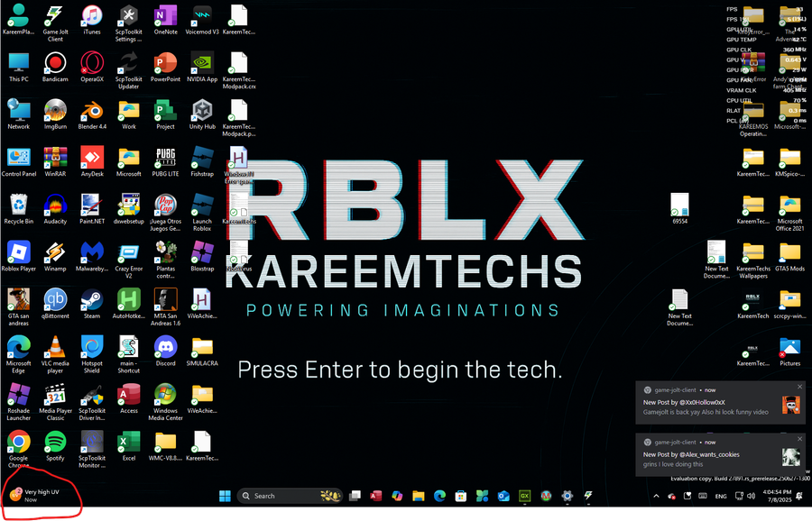Open the NVIDIA App shortcut
This screenshot has width=812, height=521.
click(202, 68)
